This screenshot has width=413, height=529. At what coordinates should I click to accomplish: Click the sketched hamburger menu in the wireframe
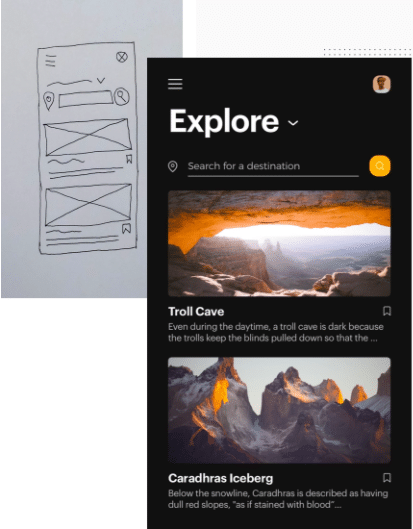pos(50,61)
